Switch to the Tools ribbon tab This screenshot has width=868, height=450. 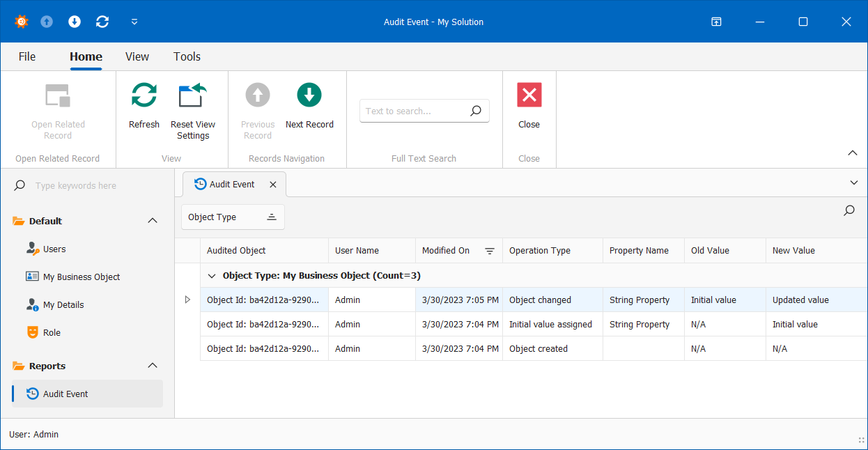(x=187, y=56)
